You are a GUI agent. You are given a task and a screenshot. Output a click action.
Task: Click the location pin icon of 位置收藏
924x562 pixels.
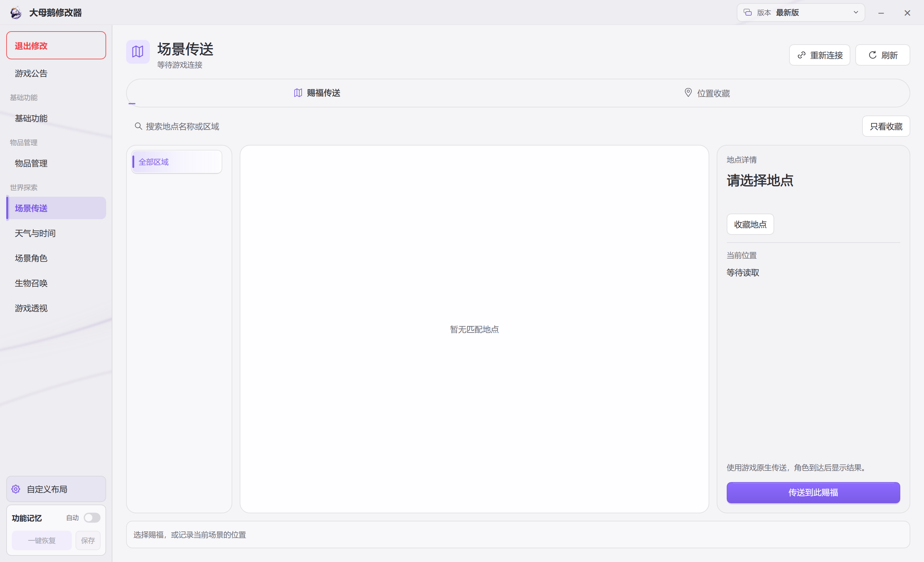(x=688, y=93)
